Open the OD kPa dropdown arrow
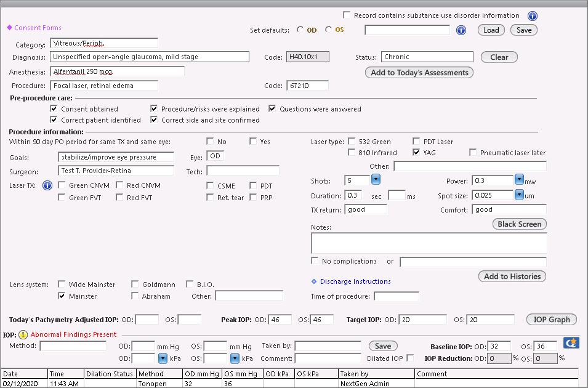Image resolution: width=588 pixels, height=388 pixels. [163, 358]
